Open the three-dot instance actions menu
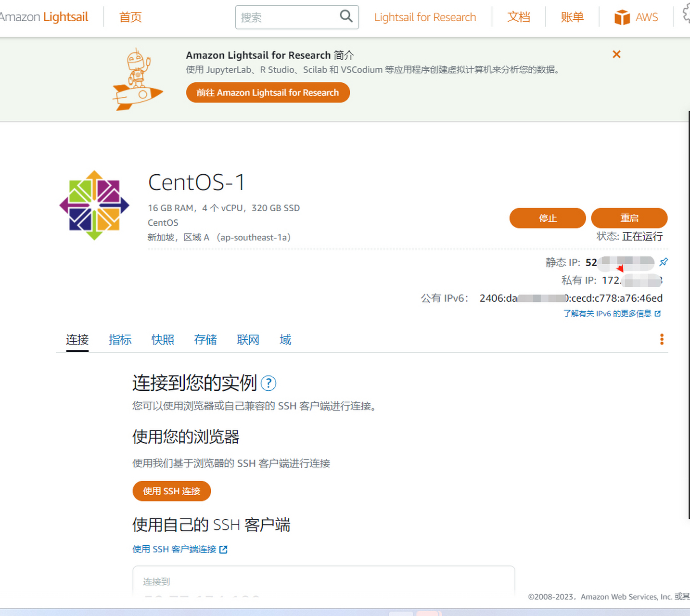Image resolution: width=690 pixels, height=616 pixels. [662, 339]
